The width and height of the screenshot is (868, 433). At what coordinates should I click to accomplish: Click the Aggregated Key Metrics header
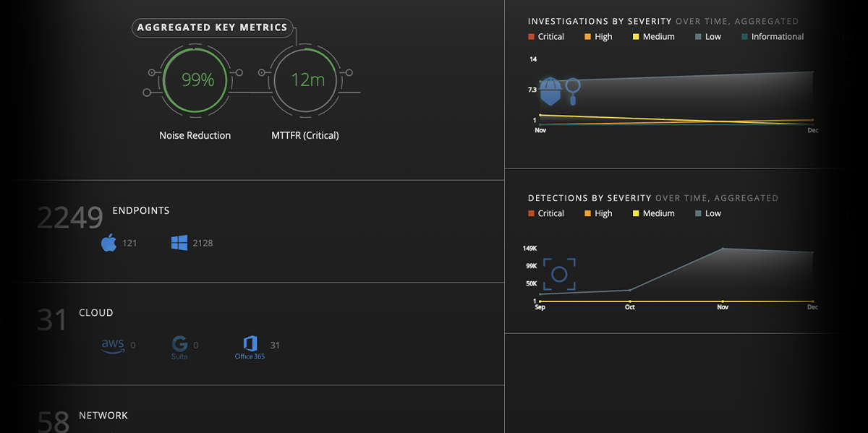pos(212,27)
